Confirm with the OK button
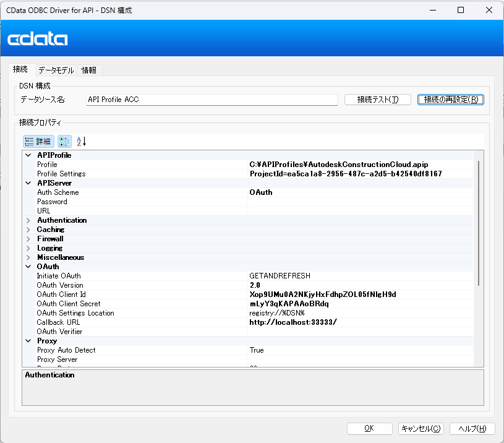 pyautogui.click(x=369, y=429)
